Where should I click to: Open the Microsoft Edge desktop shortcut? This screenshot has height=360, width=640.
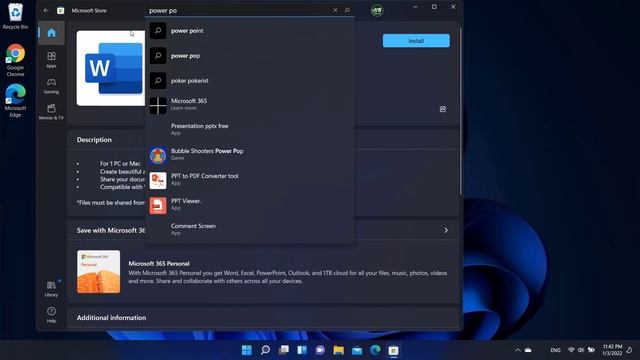15,101
